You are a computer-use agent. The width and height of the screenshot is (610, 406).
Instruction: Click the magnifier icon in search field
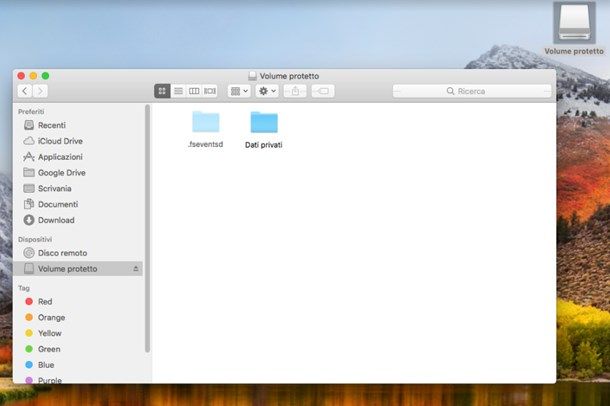pos(450,91)
